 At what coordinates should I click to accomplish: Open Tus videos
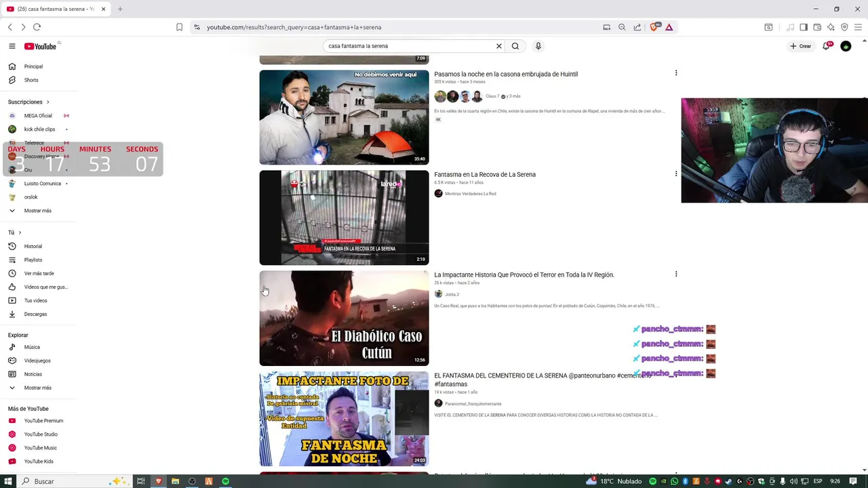35,300
